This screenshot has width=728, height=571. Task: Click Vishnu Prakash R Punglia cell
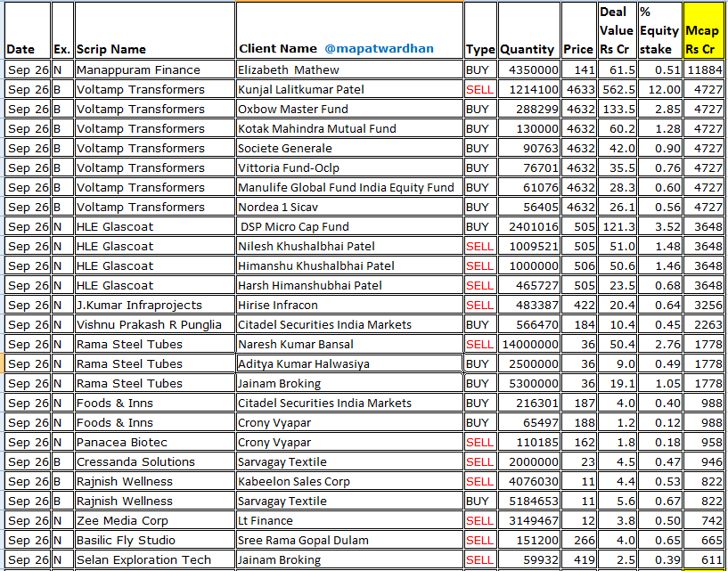pos(155,324)
